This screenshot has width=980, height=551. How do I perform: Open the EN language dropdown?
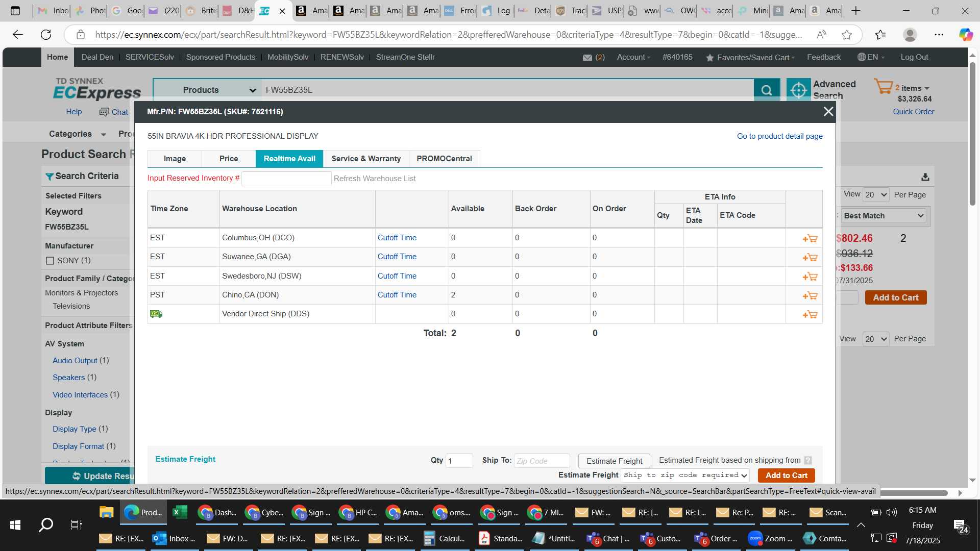pyautogui.click(x=871, y=57)
